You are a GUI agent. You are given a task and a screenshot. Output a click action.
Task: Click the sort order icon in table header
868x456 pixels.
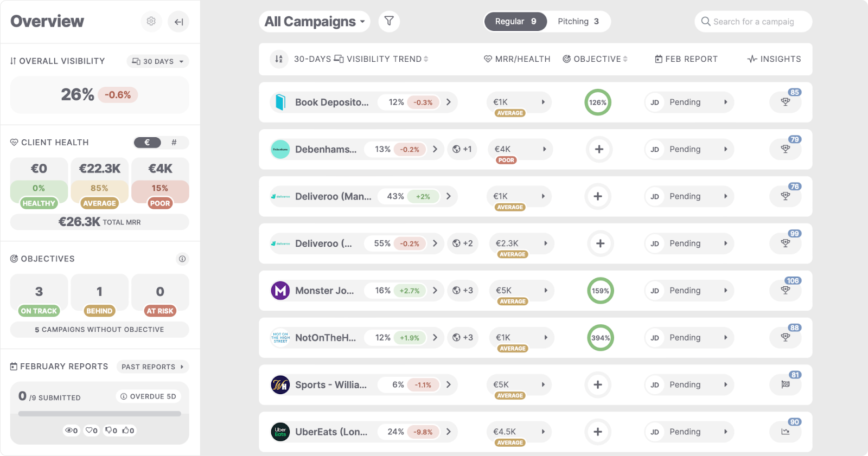[279, 59]
